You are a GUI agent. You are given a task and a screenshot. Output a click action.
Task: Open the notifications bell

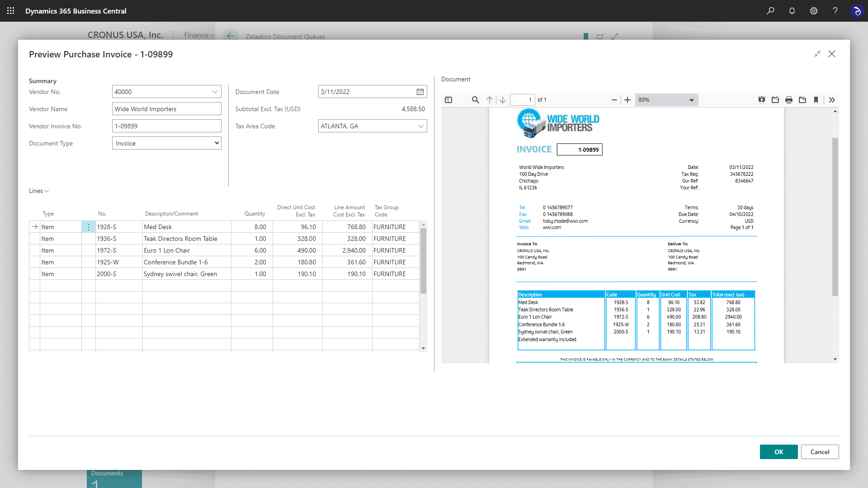(x=792, y=11)
